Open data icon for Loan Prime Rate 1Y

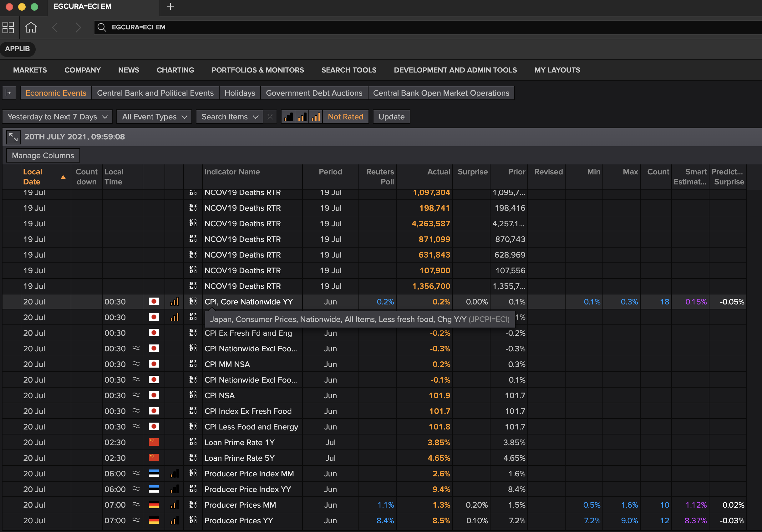tap(193, 442)
